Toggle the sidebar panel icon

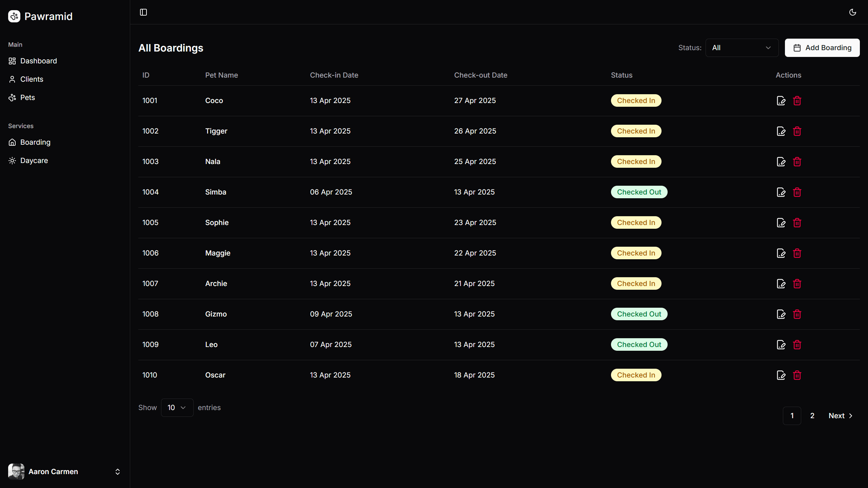143,12
